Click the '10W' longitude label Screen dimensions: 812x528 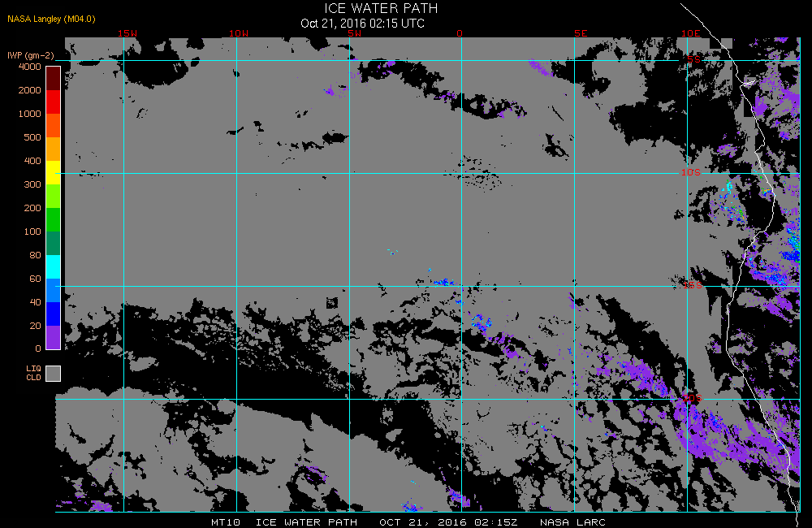click(239, 33)
